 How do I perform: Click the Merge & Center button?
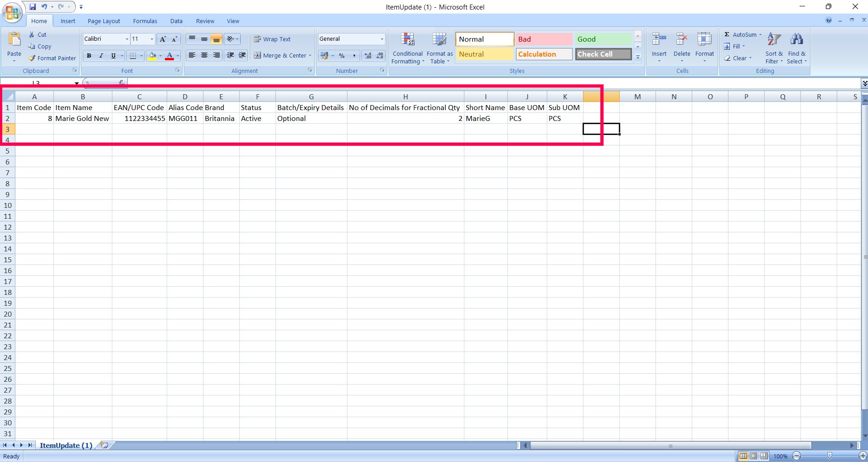point(280,56)
